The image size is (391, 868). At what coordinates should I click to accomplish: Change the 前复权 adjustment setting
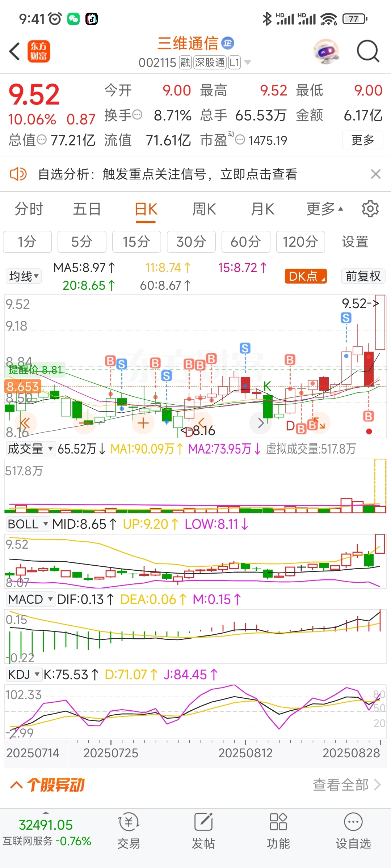click(363, 276)
